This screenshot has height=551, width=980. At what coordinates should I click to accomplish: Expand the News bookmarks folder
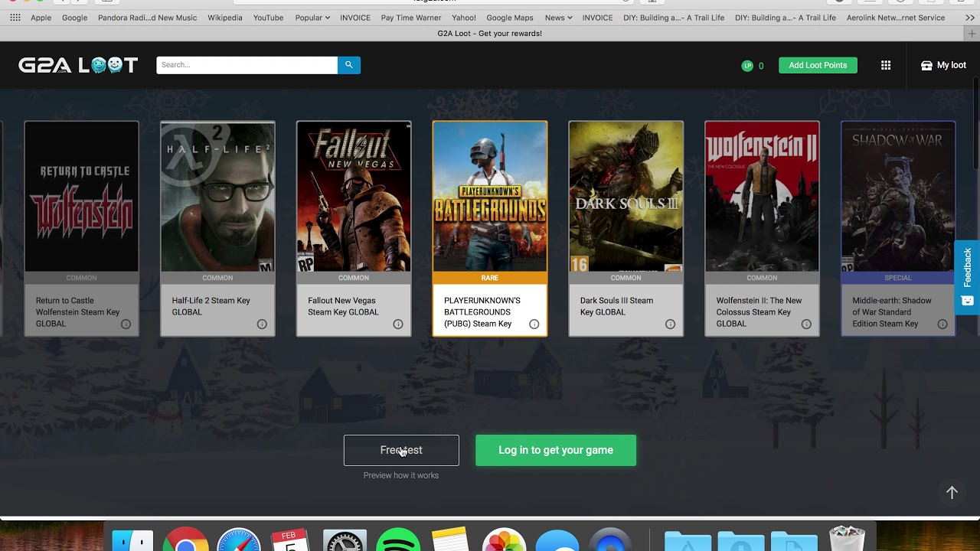(558, 18)
